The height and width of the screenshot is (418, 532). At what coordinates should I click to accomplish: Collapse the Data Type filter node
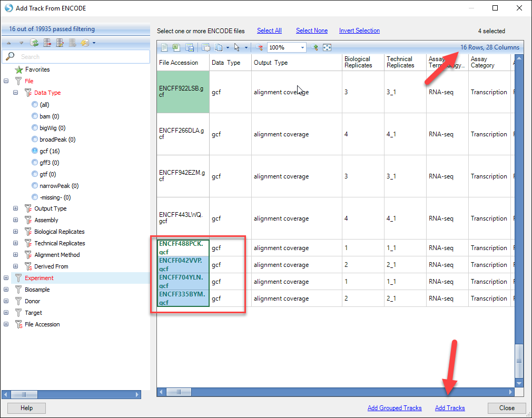[16, 93]
